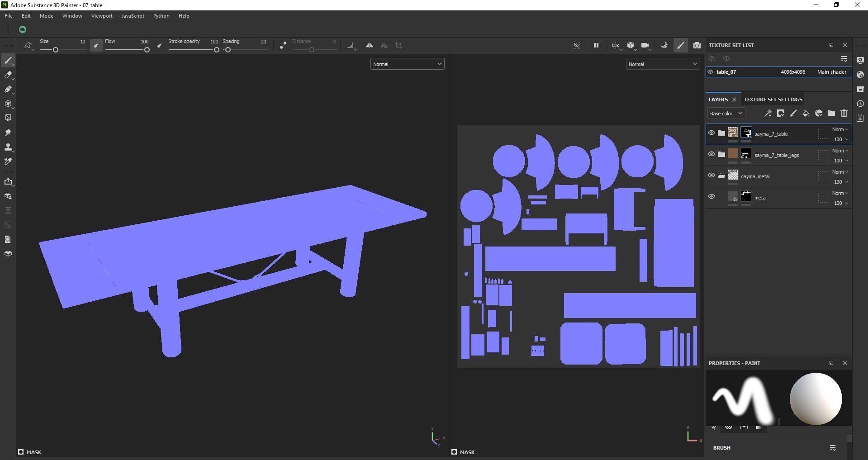
Task: Click the add effect magic wand icon
Action: pos(768,114)
